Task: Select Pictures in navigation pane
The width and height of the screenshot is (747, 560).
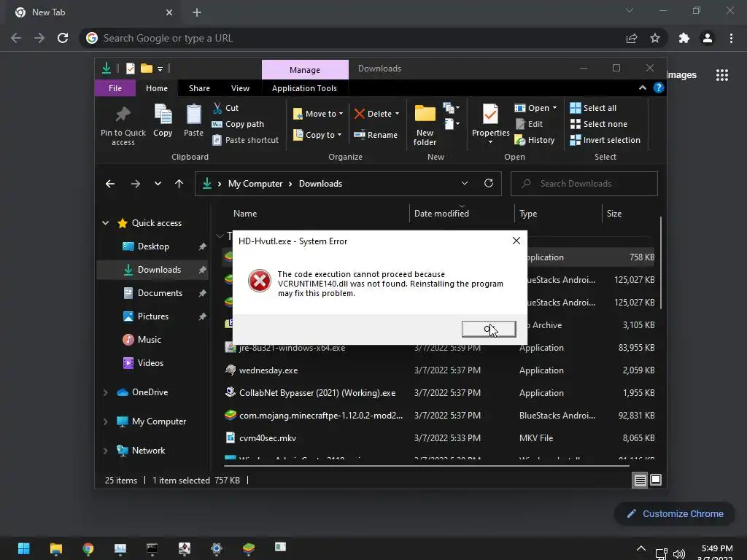Action: point(152,316)
